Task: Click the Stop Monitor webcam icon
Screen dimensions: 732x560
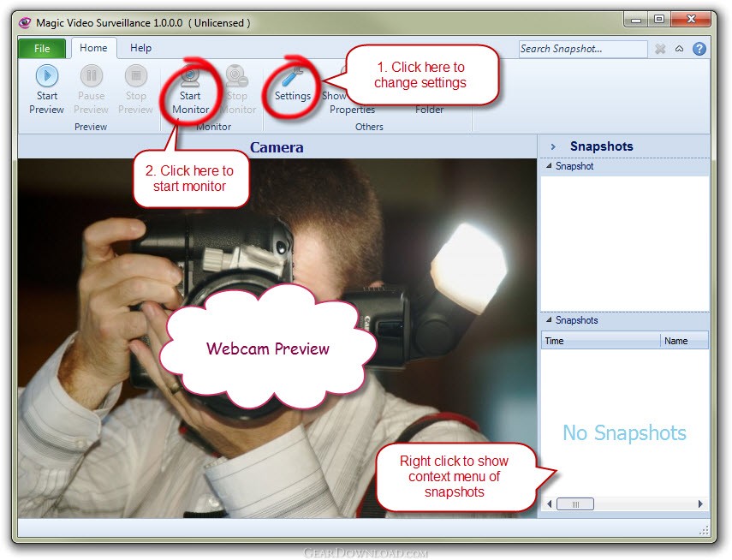Action: pos(236,75)
